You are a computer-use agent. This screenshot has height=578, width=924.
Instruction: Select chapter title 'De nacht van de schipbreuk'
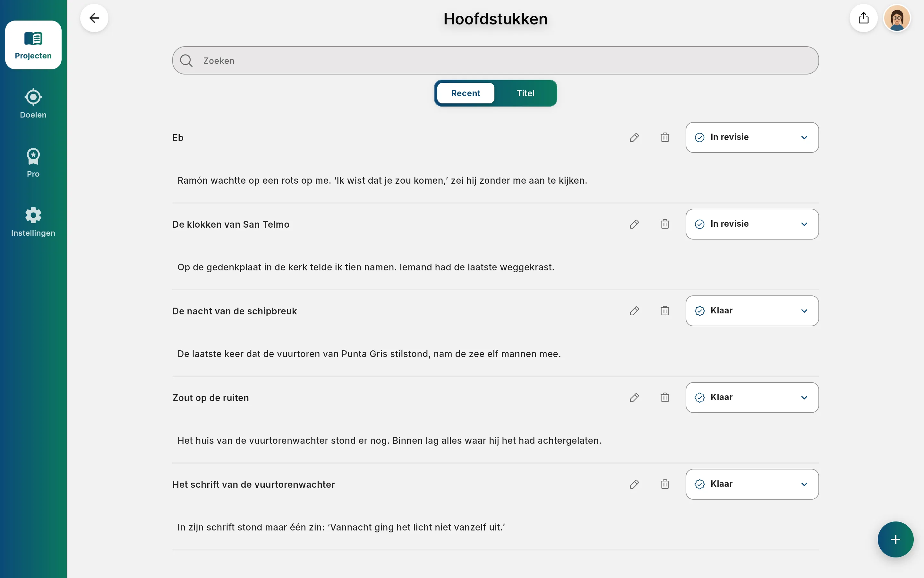click(235, 311)
